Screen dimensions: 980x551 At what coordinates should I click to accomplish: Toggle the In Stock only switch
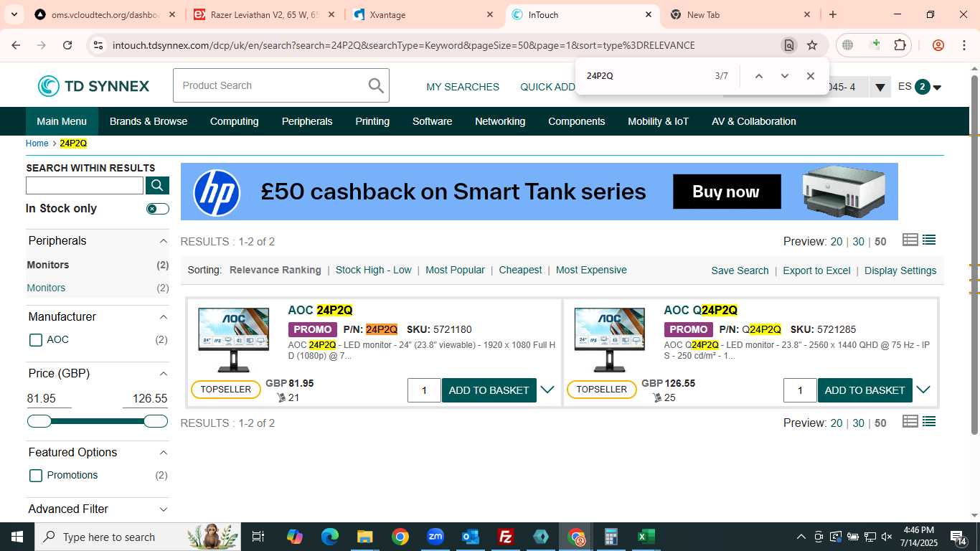click(x=158, y=209)
